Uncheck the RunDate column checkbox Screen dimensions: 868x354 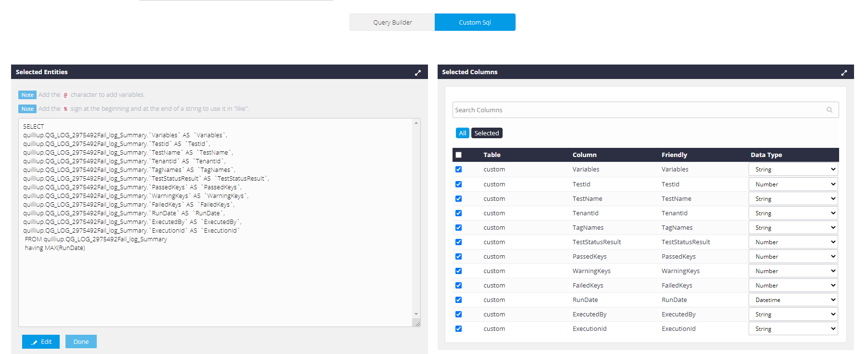pyautogui.click(x=458, y=300)
